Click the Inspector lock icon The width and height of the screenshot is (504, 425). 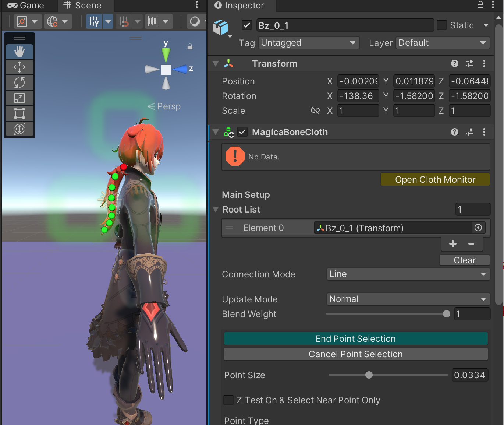point(480,5)
